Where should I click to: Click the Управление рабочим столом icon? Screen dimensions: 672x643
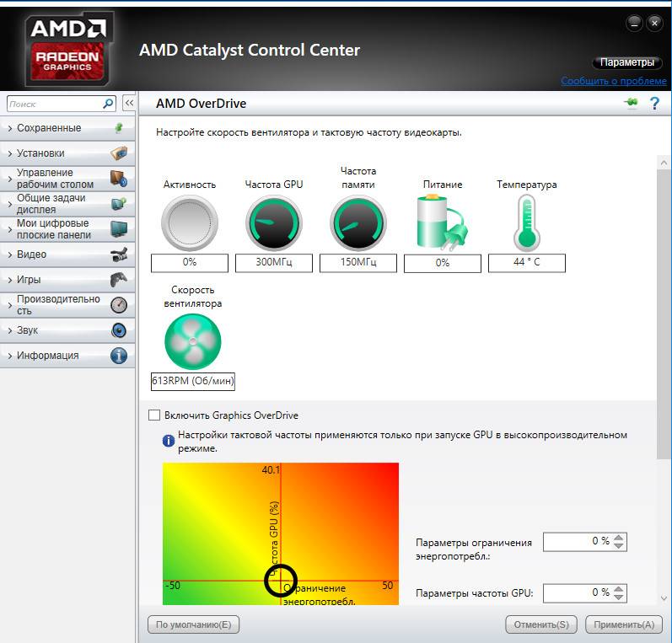tap(119, 178)
